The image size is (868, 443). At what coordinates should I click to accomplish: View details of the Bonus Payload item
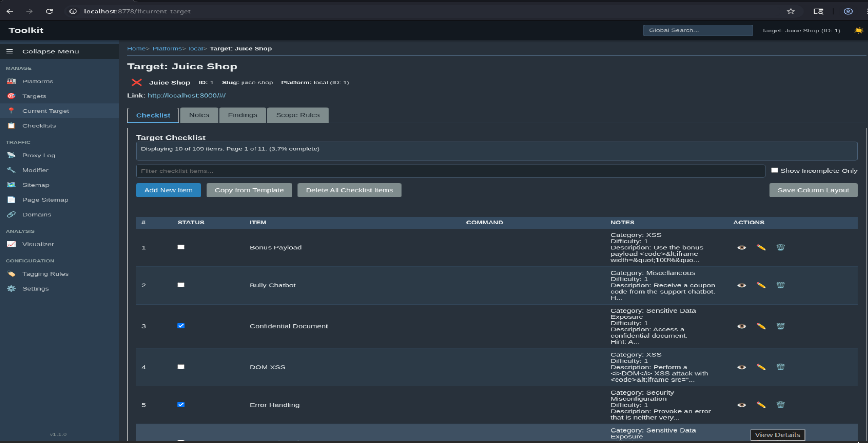tap(742, 247)
